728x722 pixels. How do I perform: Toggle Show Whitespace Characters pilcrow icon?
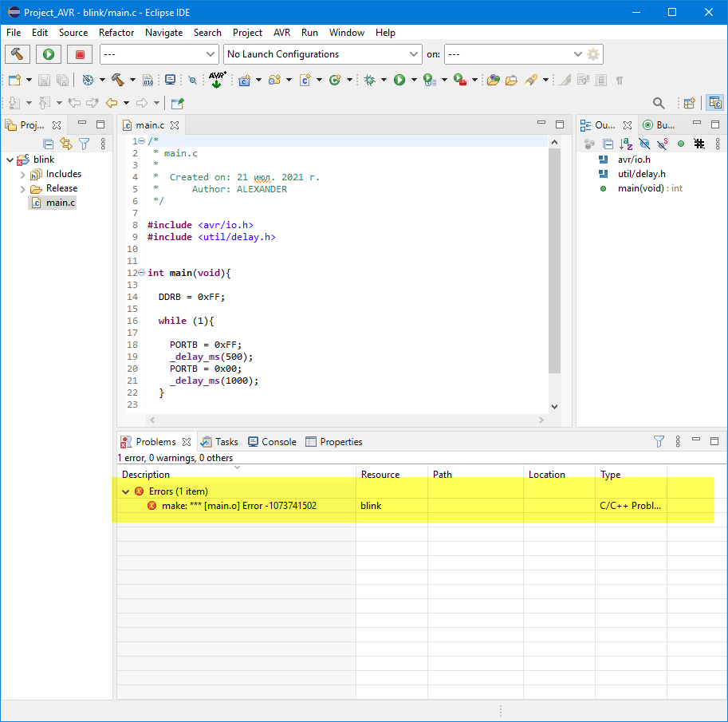point(619,81)
